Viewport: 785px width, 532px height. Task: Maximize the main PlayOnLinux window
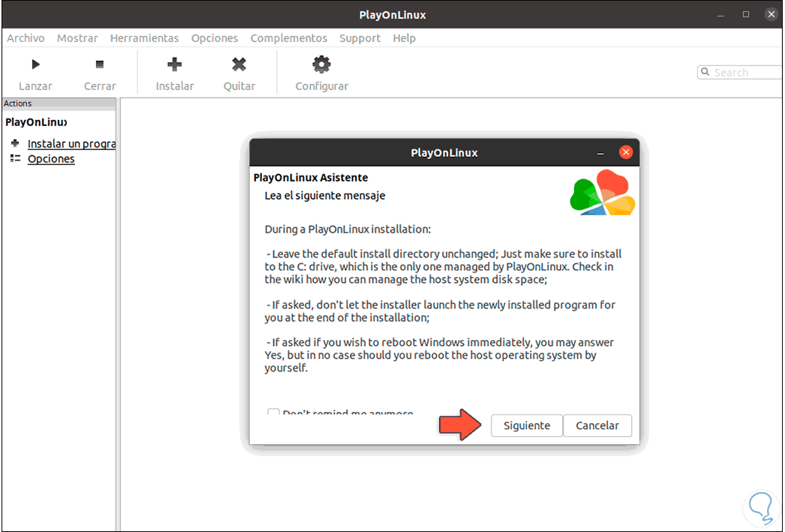click(746, 14)
